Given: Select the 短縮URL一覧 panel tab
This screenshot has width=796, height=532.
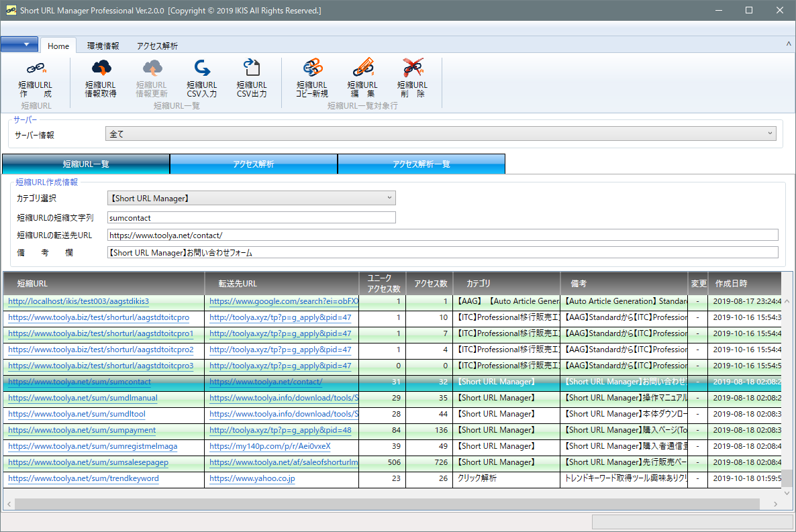Looking at the screenshot, I should coord(86,164).
